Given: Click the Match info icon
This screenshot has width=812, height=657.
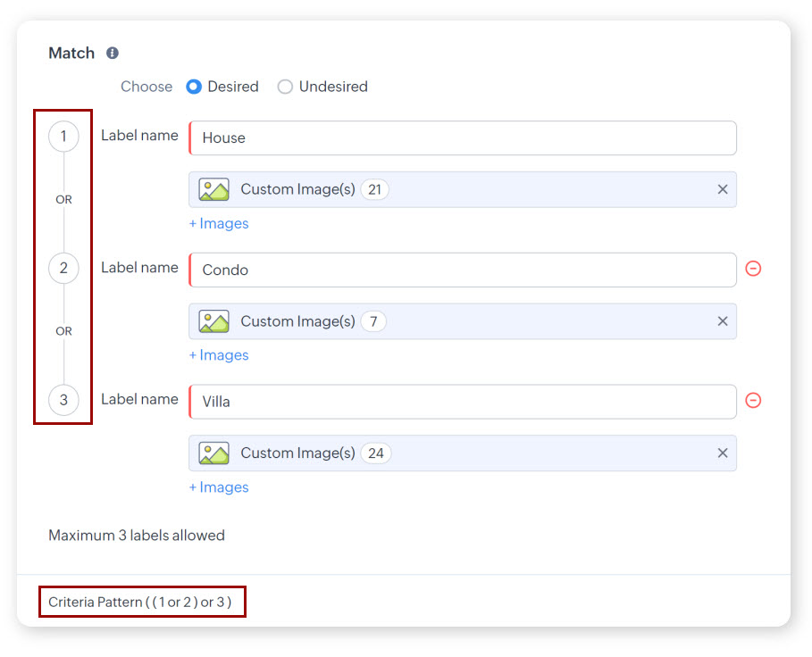Looking at the screenshot, I should click(113, 54).
